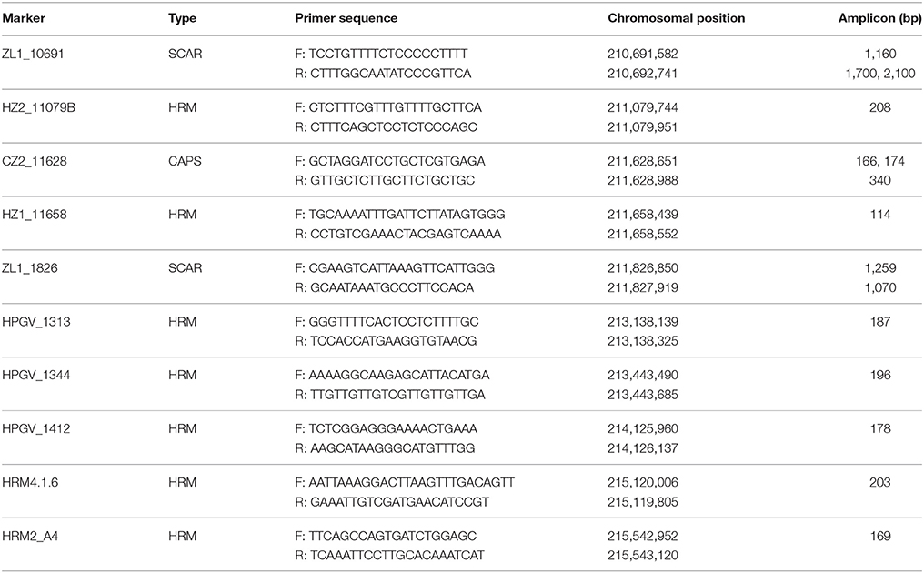Click the Marker column header
The image size is (924, 573).
point(24,18)
